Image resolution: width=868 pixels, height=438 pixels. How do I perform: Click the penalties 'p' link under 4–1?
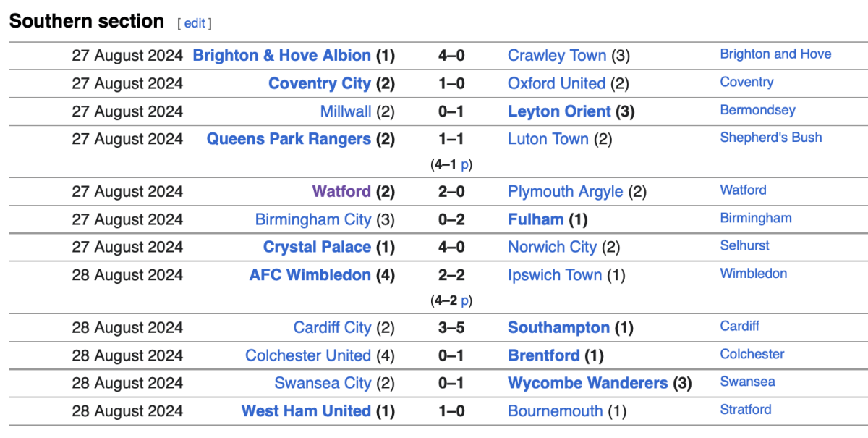pos(465,164)
